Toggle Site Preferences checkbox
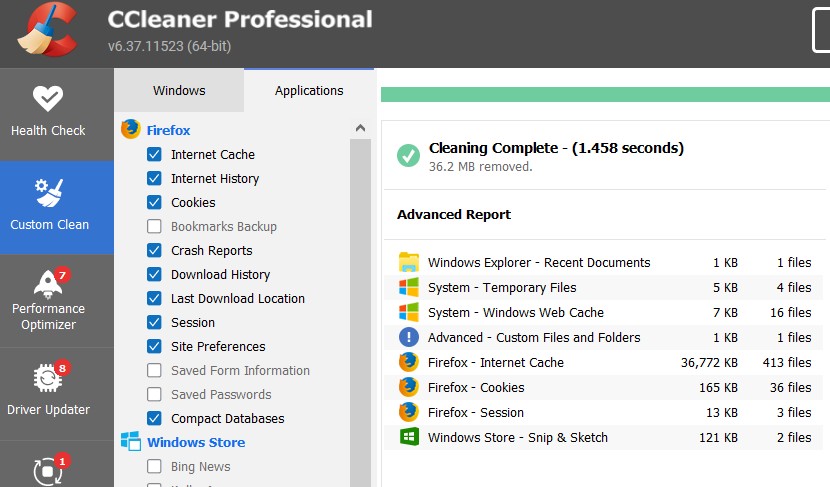Image resolution: width=830 pixels, height=487 pixels. 154,346
